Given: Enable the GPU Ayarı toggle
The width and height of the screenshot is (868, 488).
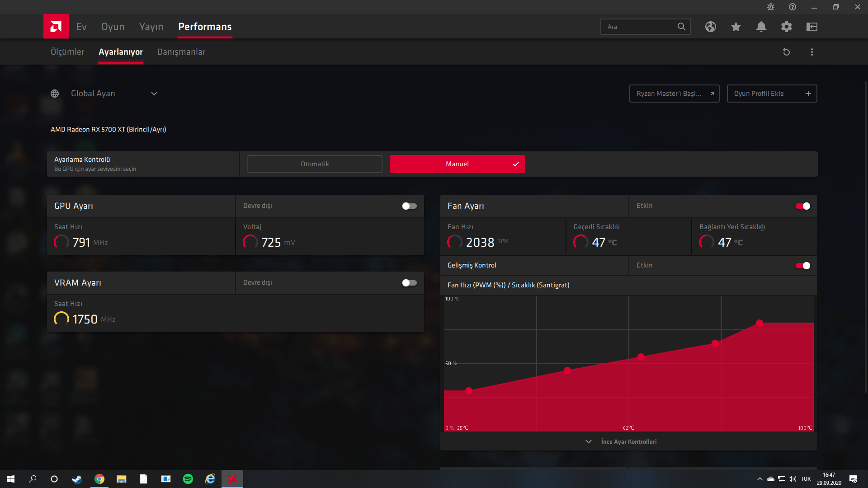Looking at the screenshot, I should [409, 206].
